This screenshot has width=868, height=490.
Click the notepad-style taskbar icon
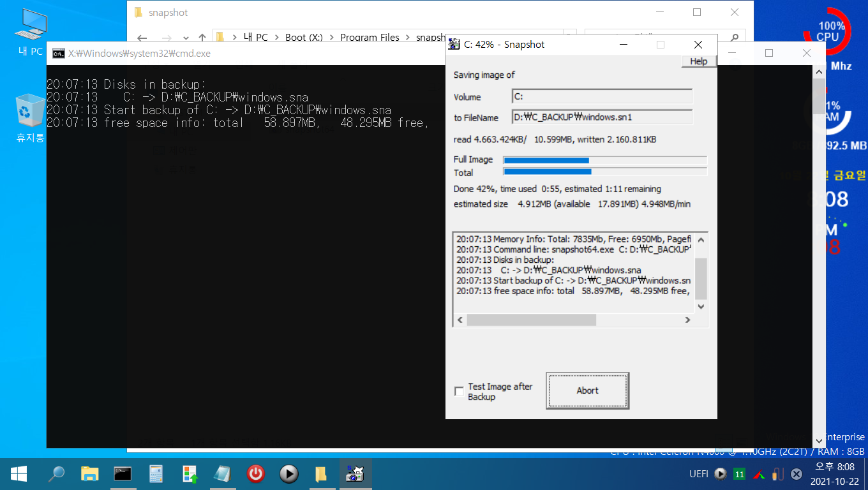[x=223, y=473]
